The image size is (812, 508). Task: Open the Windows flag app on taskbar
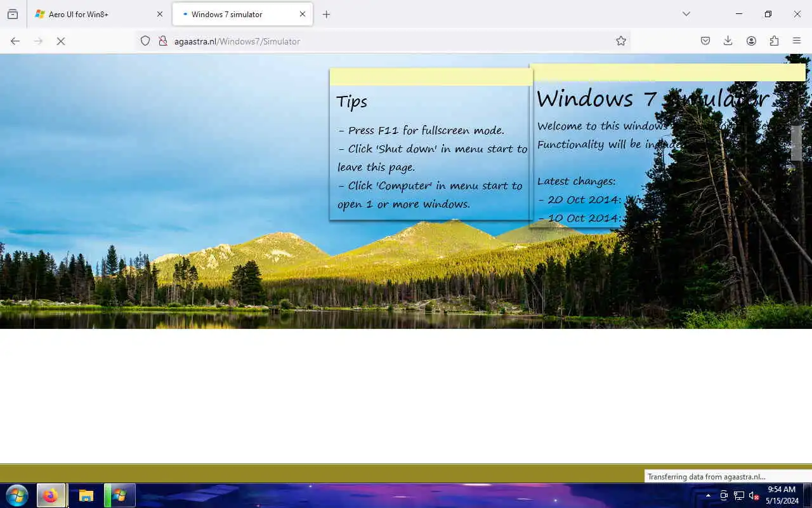120,495
